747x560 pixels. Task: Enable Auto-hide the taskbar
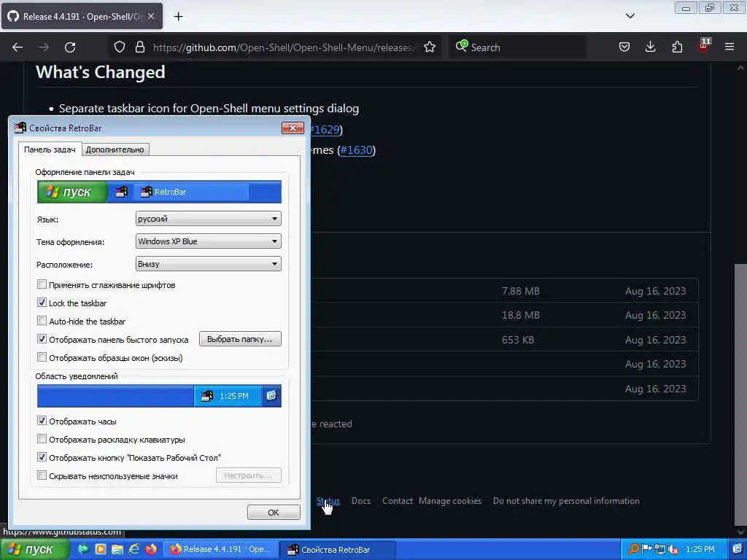tap(42, 321)
